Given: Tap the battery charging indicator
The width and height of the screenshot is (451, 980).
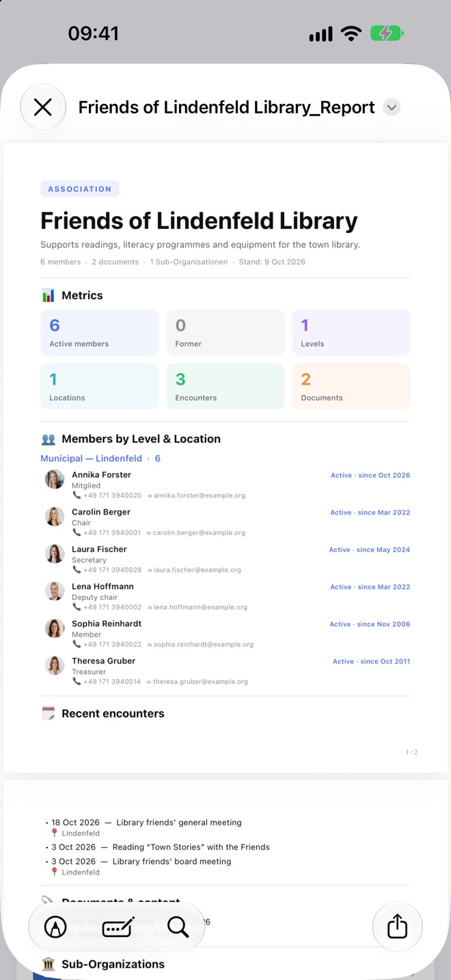Looking at the screenshot, I should (387, 33).
